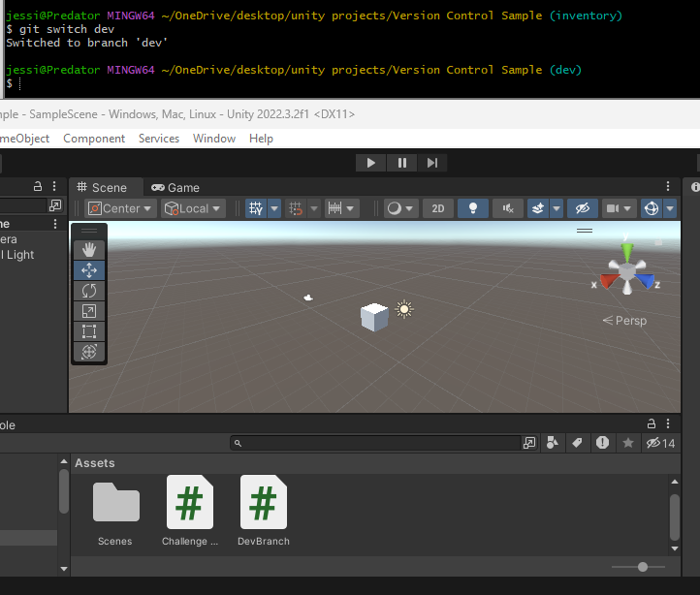Open scene row three-dot options in Hierarchy

click(55, 224)
